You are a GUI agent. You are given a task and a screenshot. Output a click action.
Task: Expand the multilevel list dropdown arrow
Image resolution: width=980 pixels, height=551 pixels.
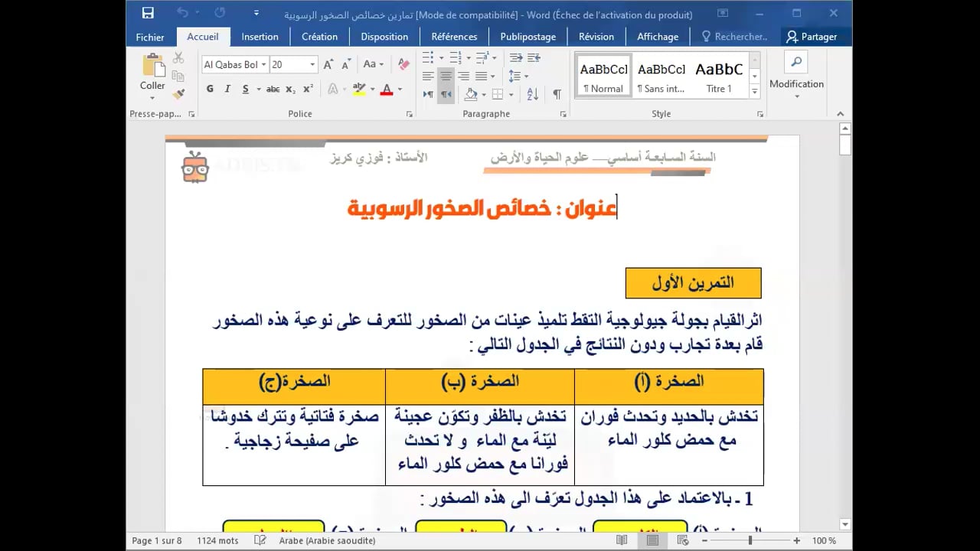[495, 57]
